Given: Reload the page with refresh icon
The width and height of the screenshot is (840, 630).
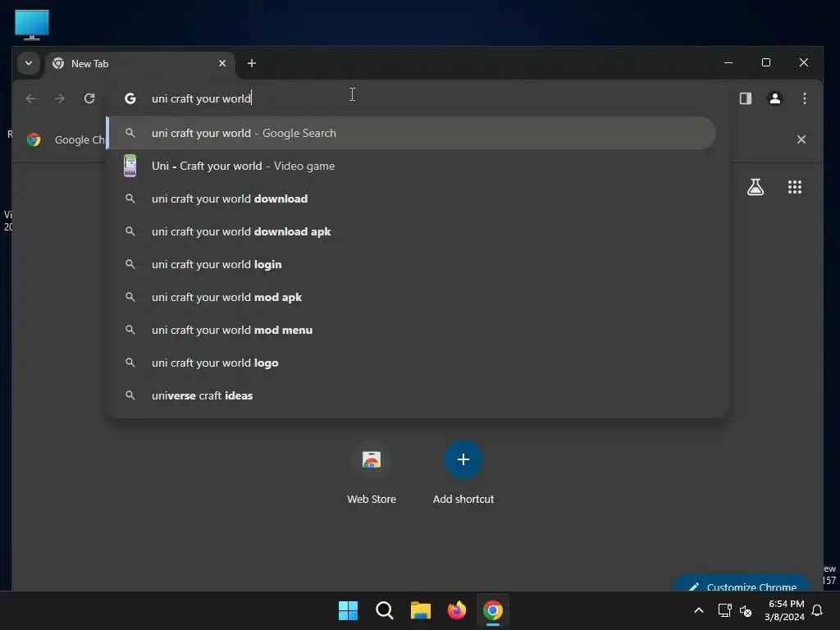Looking at the screenshot, I should pyautogui.click(x=89, y=98).
